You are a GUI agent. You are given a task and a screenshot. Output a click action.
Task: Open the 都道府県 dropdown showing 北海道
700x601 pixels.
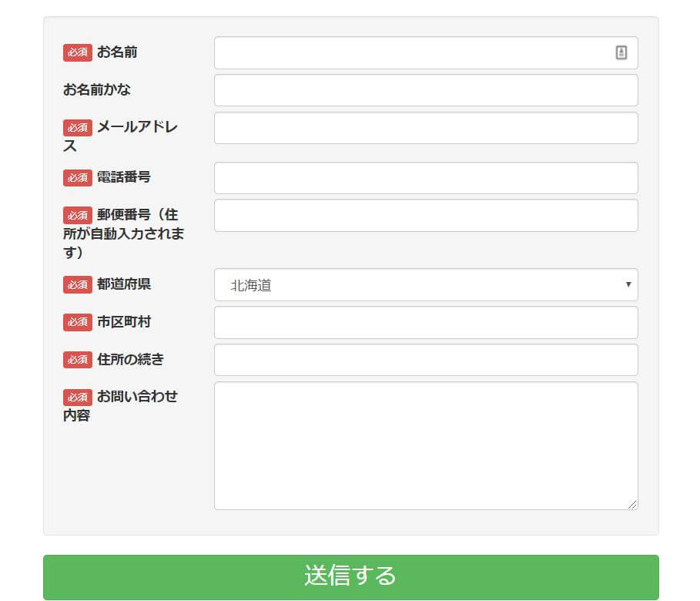point(425,285)
